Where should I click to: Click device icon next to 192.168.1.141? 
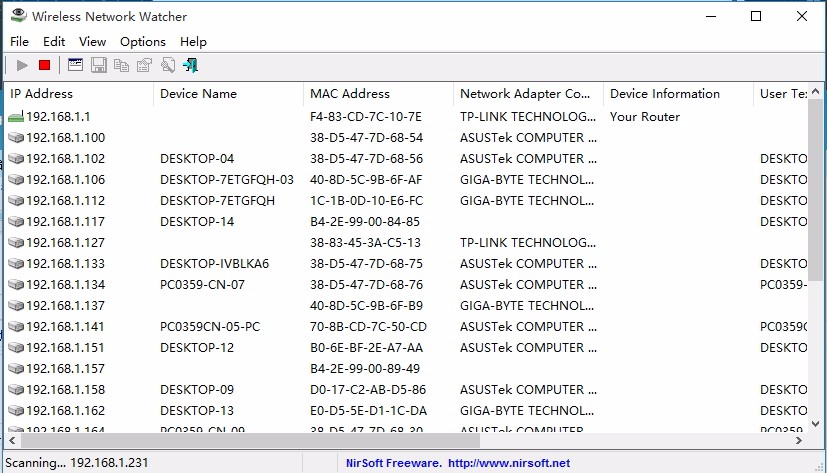tap(16, 326)
